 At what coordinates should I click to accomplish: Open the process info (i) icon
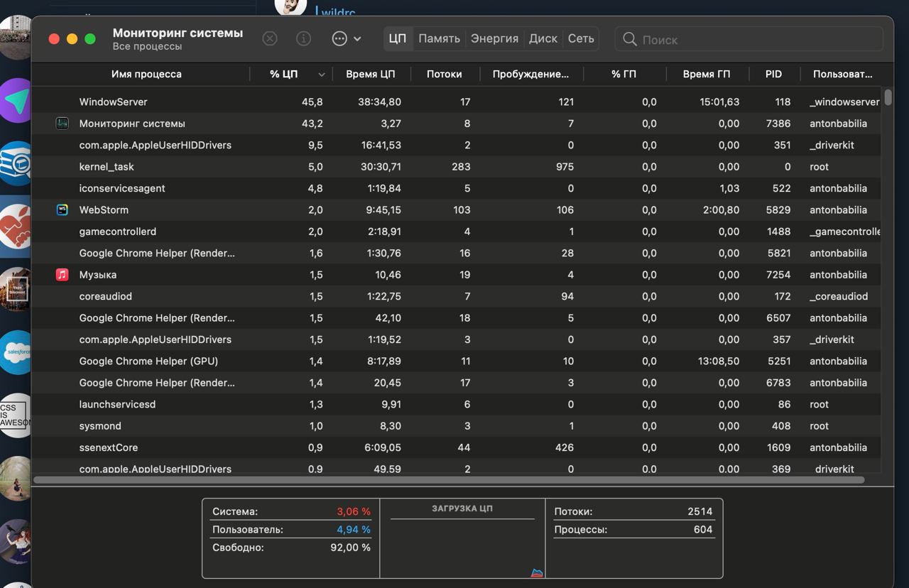click(x=303, y=39)
